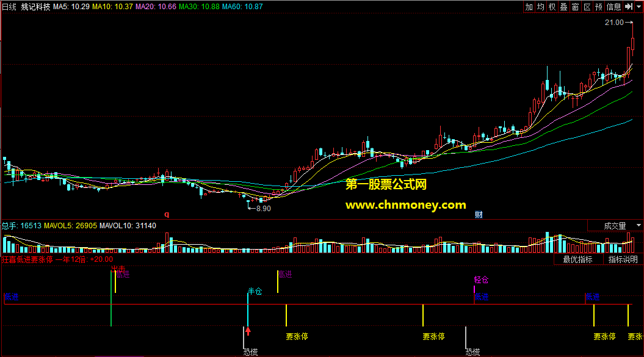Click the 8.90 low price label
The width and height of the screenshot is (644, 357).
(263, 209)
